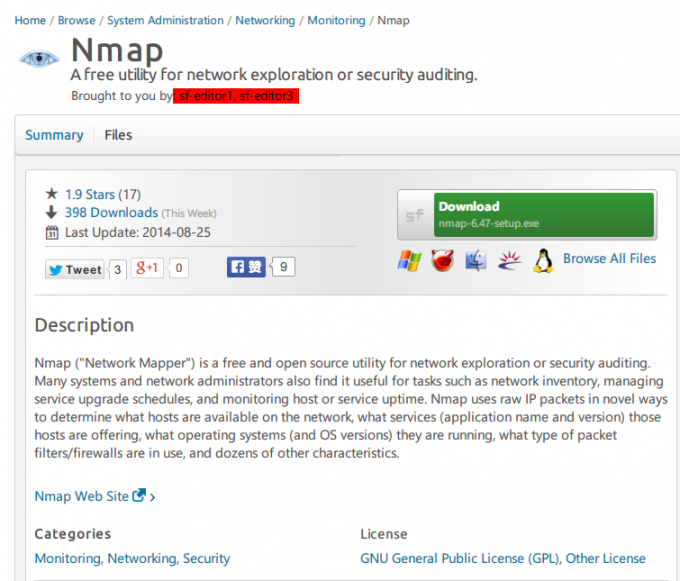
Task: Open the Networking breadcrumb link
Action: click(265, 20)
